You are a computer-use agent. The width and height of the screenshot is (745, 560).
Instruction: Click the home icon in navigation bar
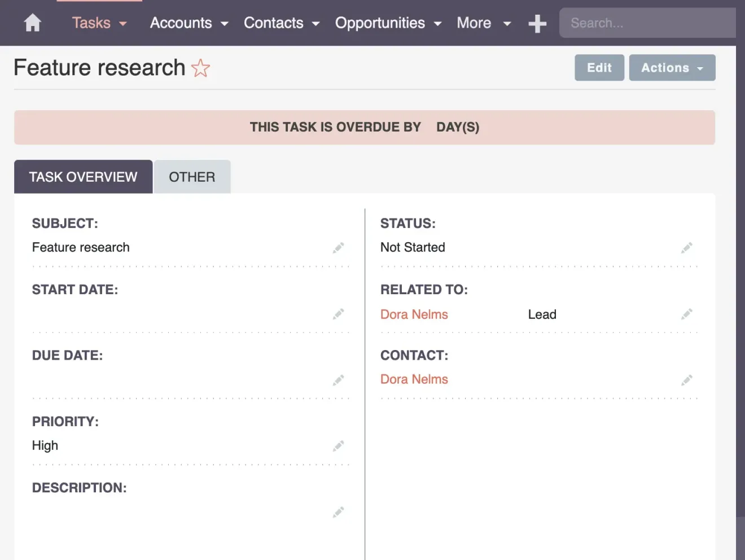pos(32,23)
